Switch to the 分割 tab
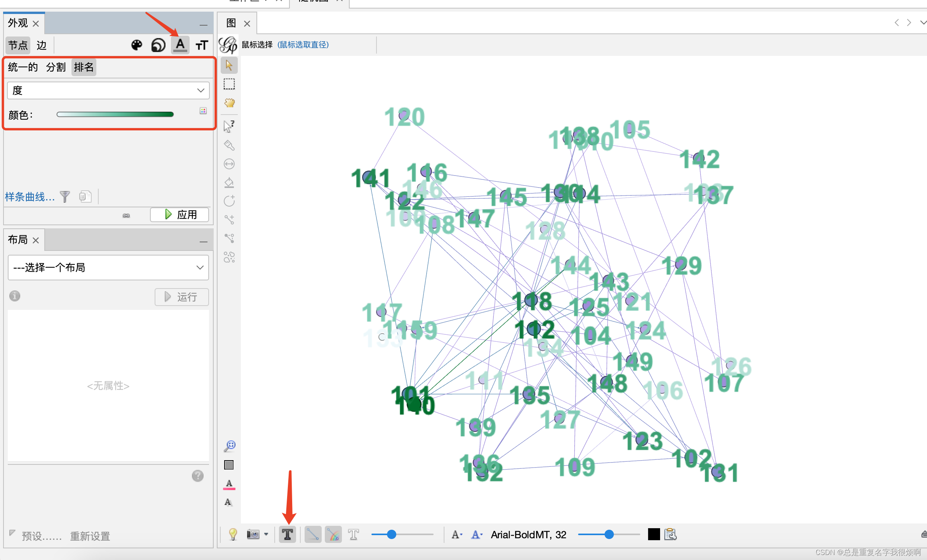Screen dimensions: 927x560 coord(56,67)
